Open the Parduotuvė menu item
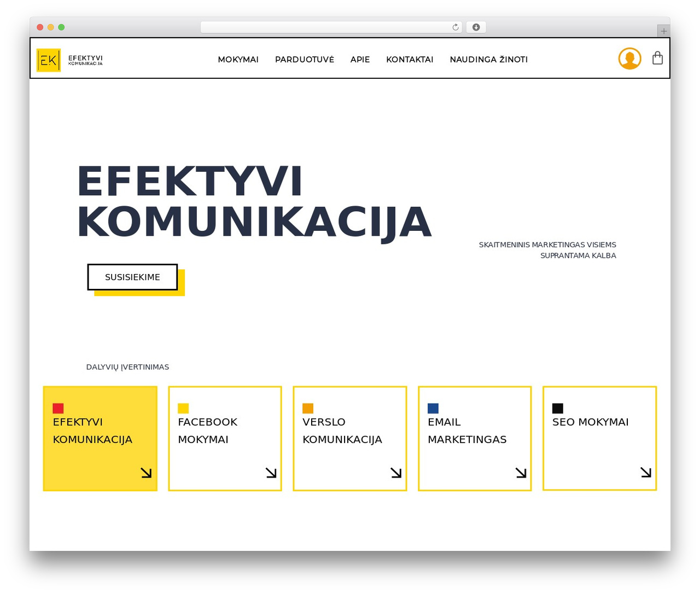Viewport: 700px width, 593px height. 305,59
